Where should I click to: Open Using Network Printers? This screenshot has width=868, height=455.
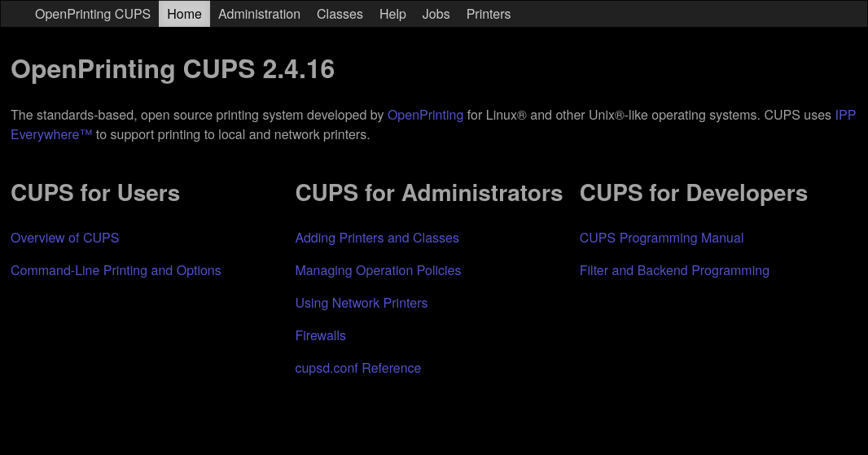362,304
